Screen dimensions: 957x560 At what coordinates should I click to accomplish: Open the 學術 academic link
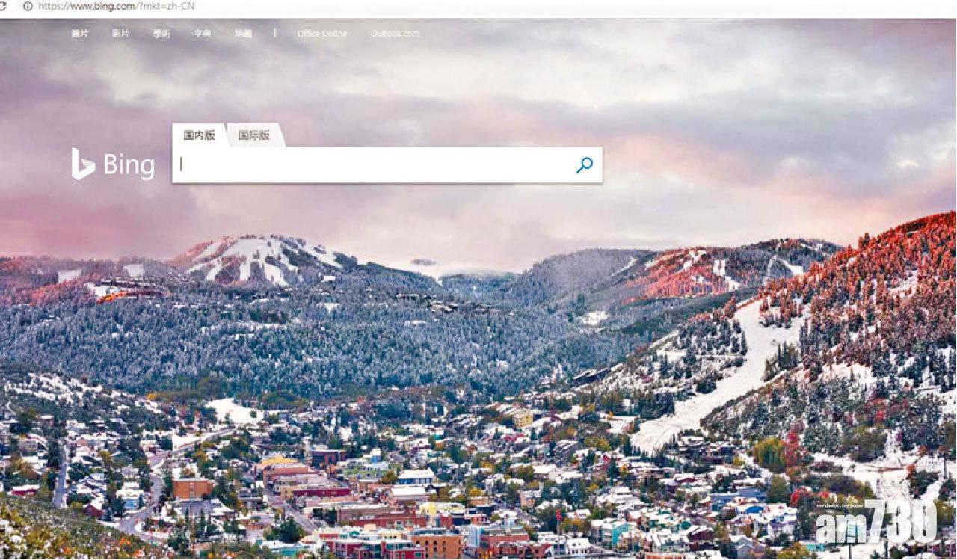(161, 34)
